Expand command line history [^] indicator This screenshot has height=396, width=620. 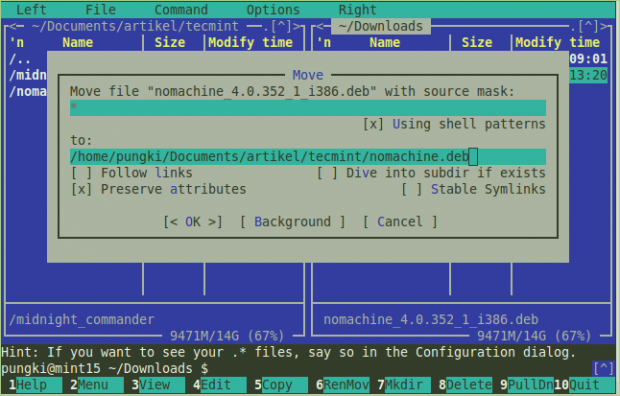(603, 369)
